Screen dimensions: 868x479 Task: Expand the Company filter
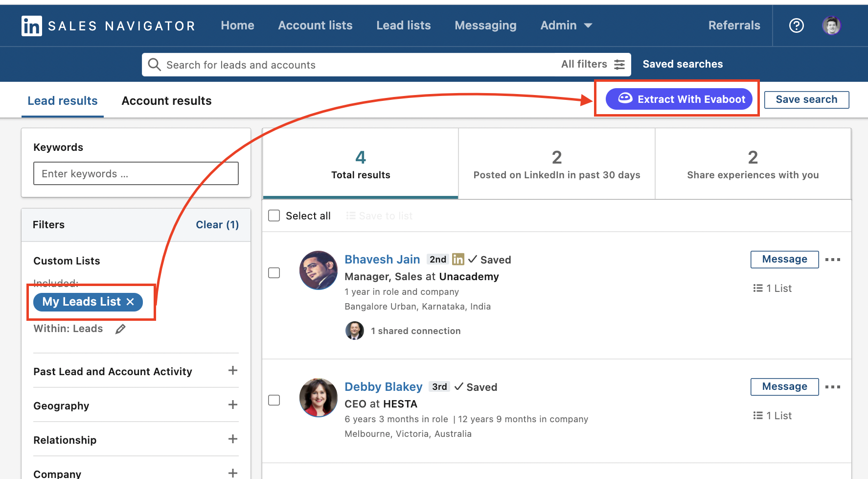coord(233,473)
